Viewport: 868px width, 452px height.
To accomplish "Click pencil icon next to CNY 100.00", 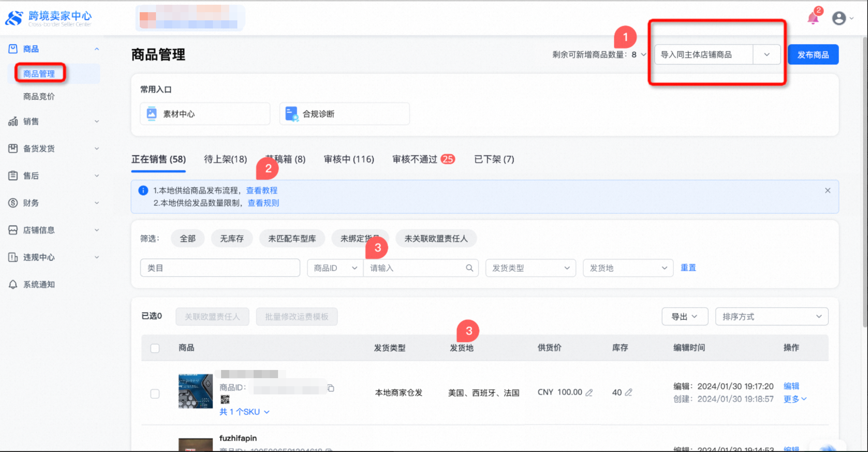I will coord(589,392).
